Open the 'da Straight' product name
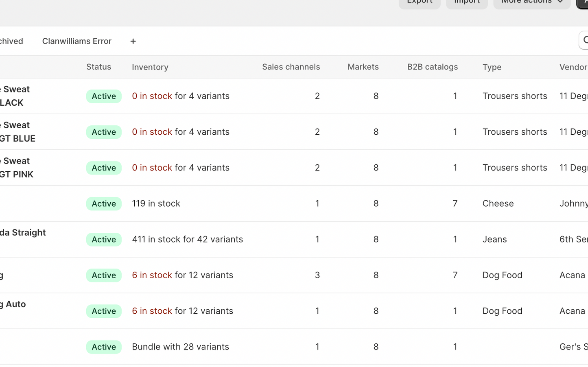 pos(23,233)
